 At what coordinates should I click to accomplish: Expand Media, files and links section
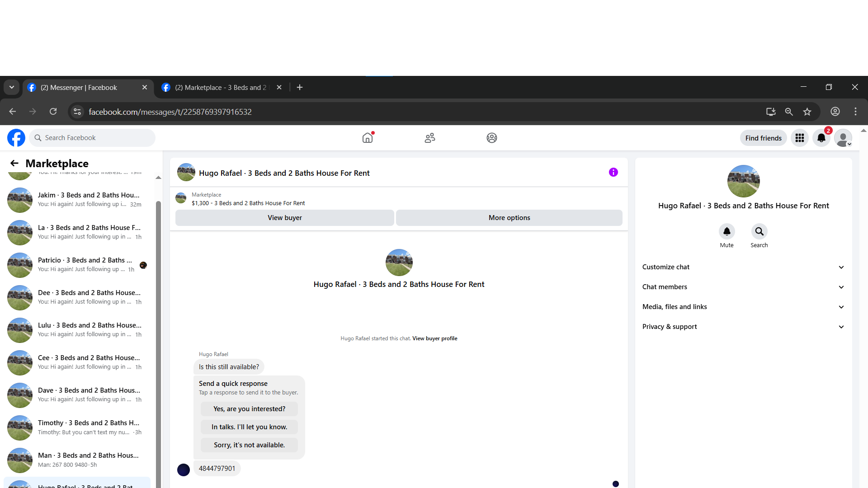click(x=744, y=307)
